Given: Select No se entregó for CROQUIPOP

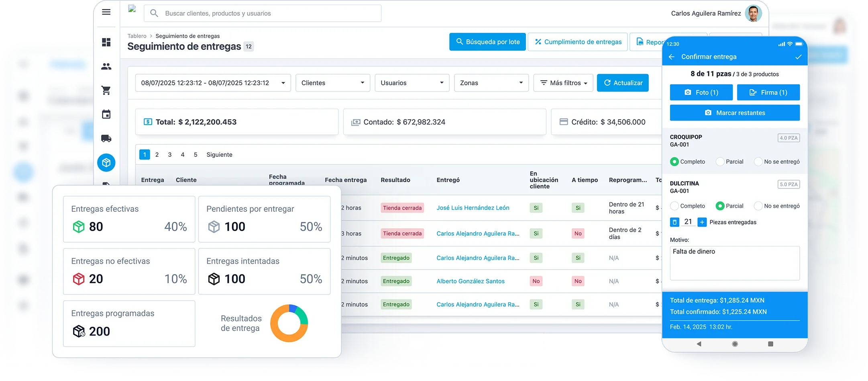Looking at the screenshot, I should [758, 162].
